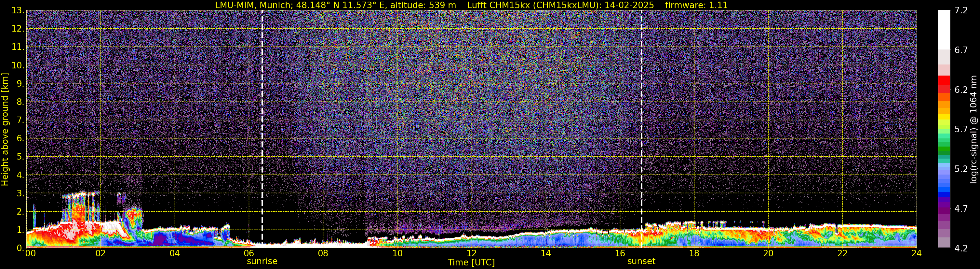Click the height axis tick '9.'
980x269 pixels.
tap(20, 83)
